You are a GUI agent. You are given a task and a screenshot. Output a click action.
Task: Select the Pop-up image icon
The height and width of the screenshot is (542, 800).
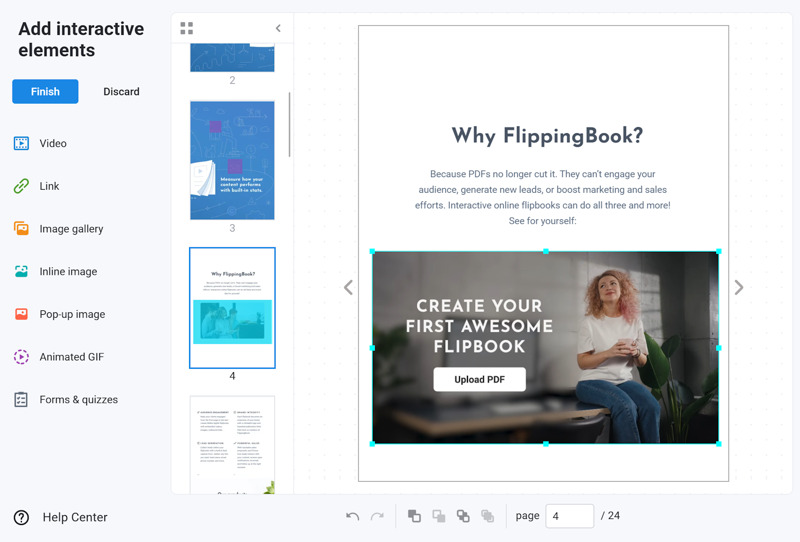[x=21, y=314]
